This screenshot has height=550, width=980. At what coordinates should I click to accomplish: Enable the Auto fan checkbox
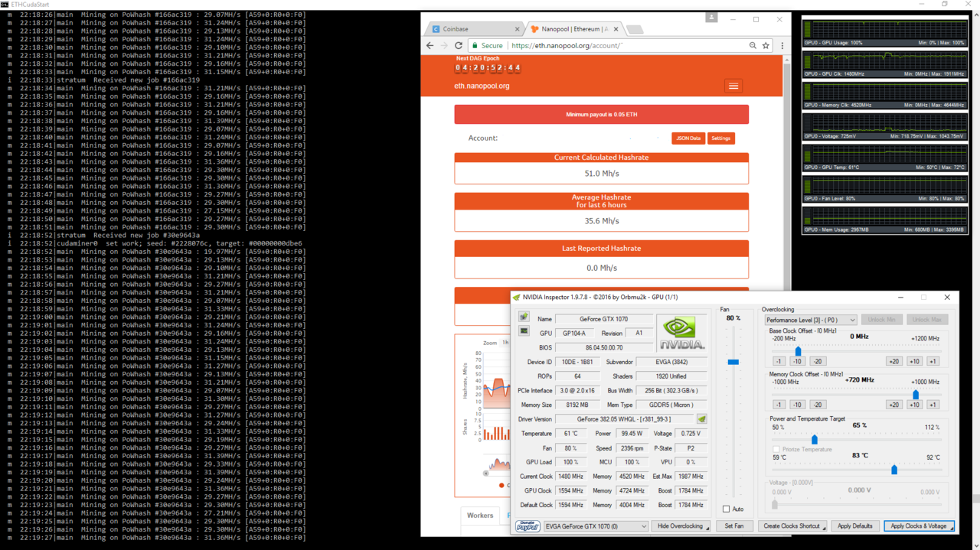pos(727,509)
